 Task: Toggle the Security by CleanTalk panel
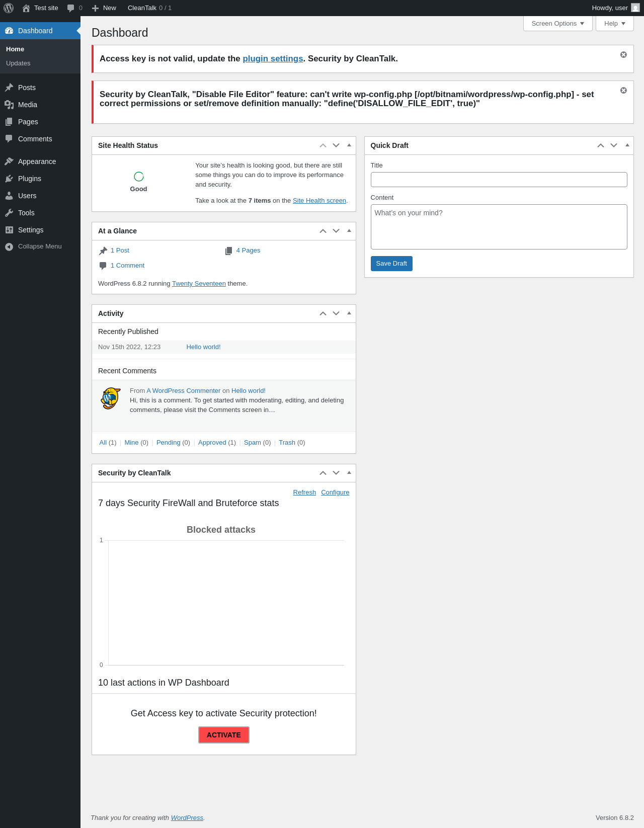pyautogui.click(x=349, y=473)
